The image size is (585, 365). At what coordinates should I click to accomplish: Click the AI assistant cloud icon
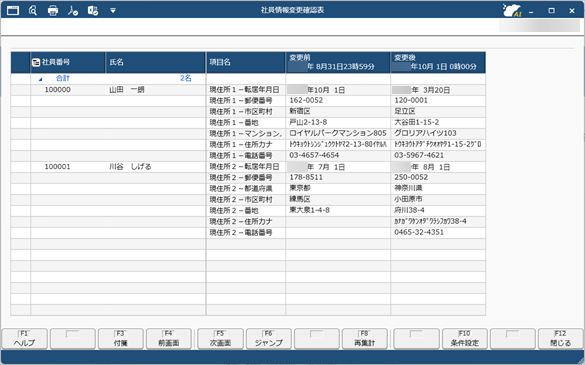[512, 10]
